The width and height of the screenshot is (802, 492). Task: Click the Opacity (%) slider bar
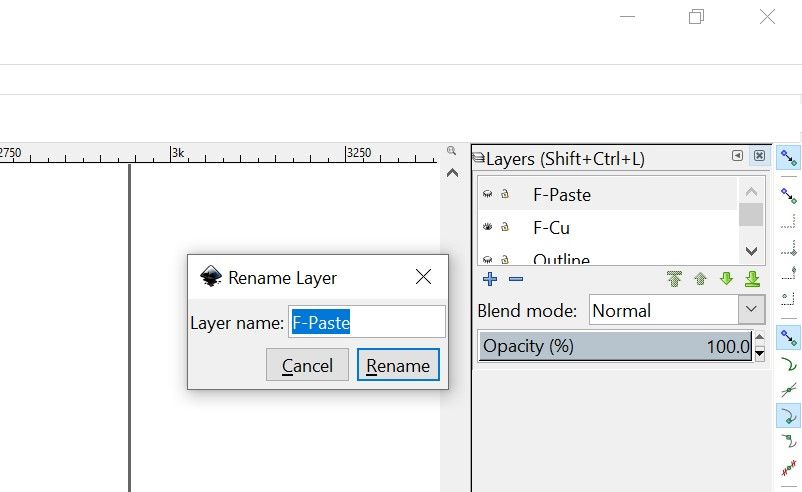click(x=615, y=346)
